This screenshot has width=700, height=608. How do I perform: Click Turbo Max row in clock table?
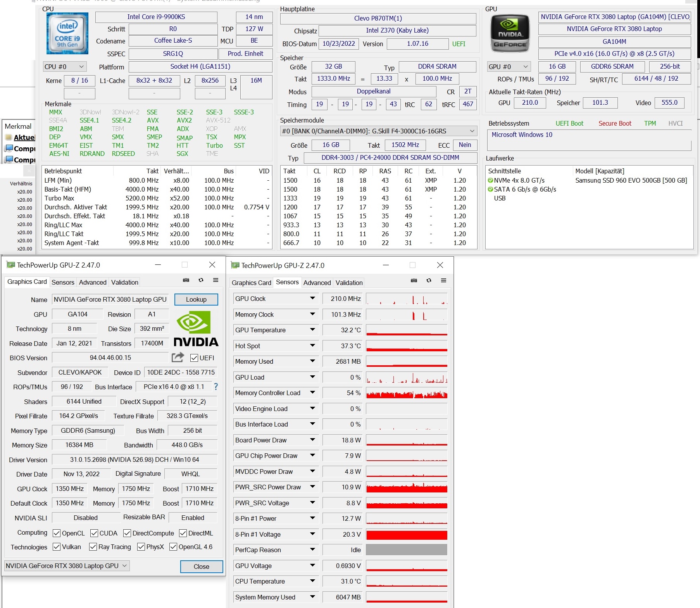[x=157, y=198]
